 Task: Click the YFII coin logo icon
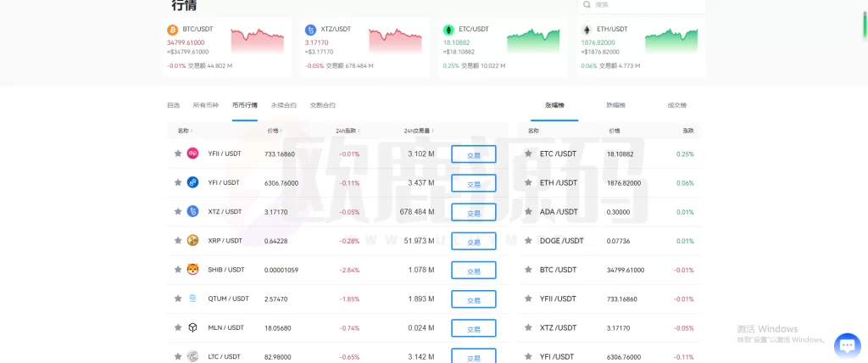point(192,154)
